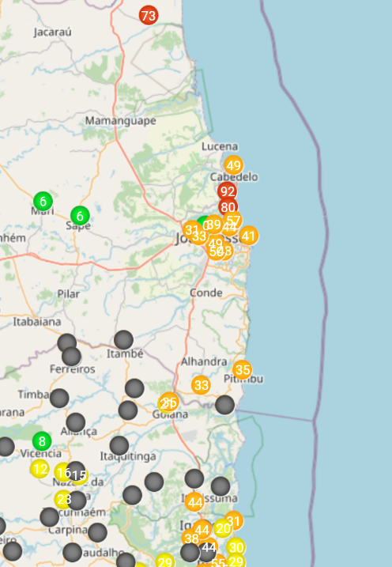Select the red 80 marker

click(x=228, y=207)
